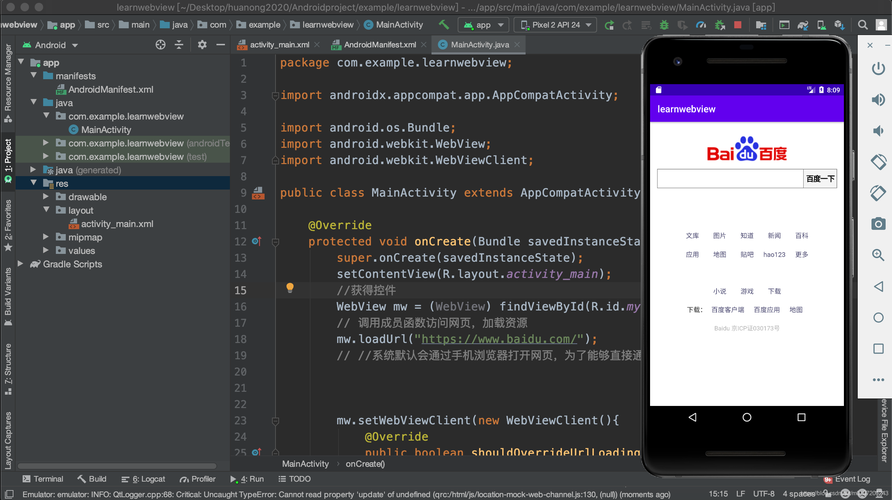The height and width of the screenshot is (500, 892).
Task: Open the Run tool window
Action: [247, 479]
